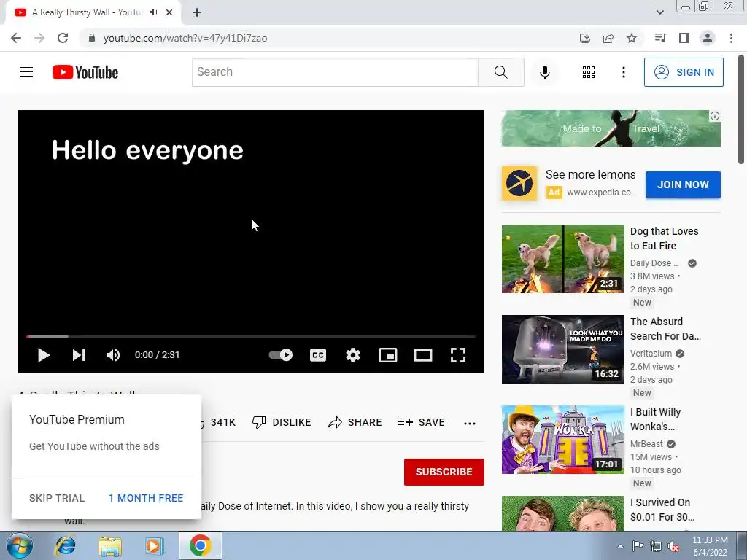747x560 pixels.
Task: Play the video with the play button
Action: 43,355
